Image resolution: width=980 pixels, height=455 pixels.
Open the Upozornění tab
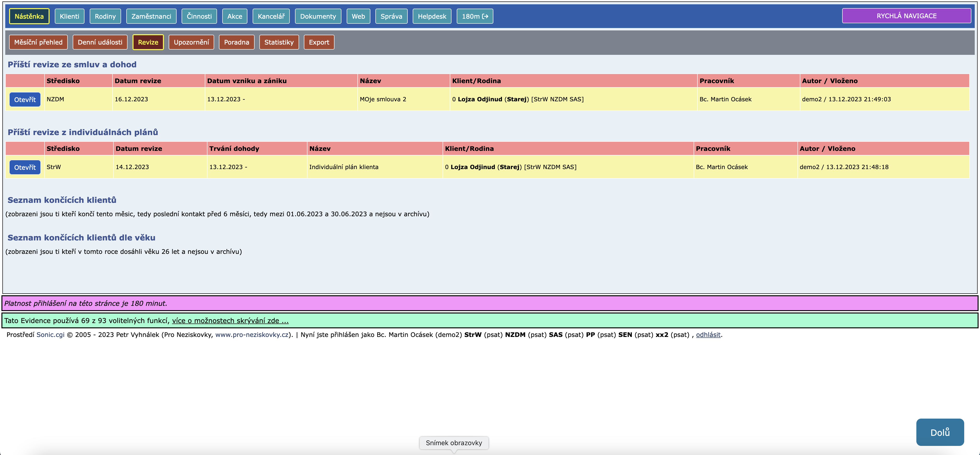[x=191, y=42]
